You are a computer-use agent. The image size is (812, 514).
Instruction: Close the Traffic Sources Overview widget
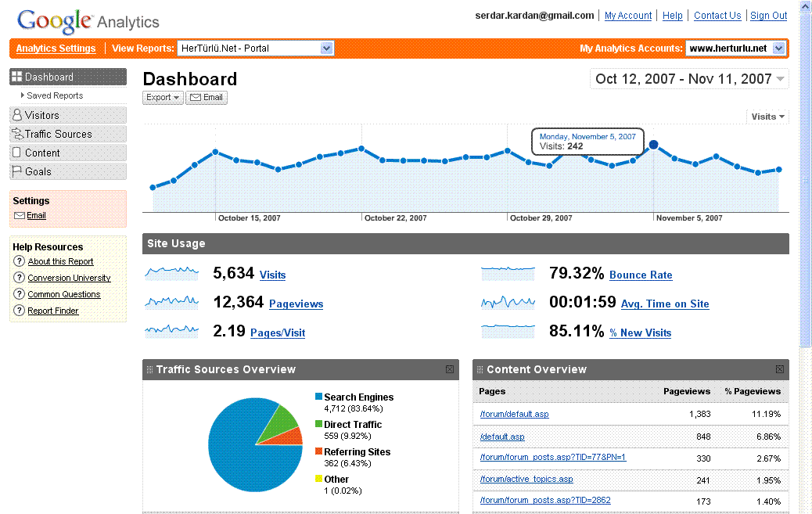[450, 368]
